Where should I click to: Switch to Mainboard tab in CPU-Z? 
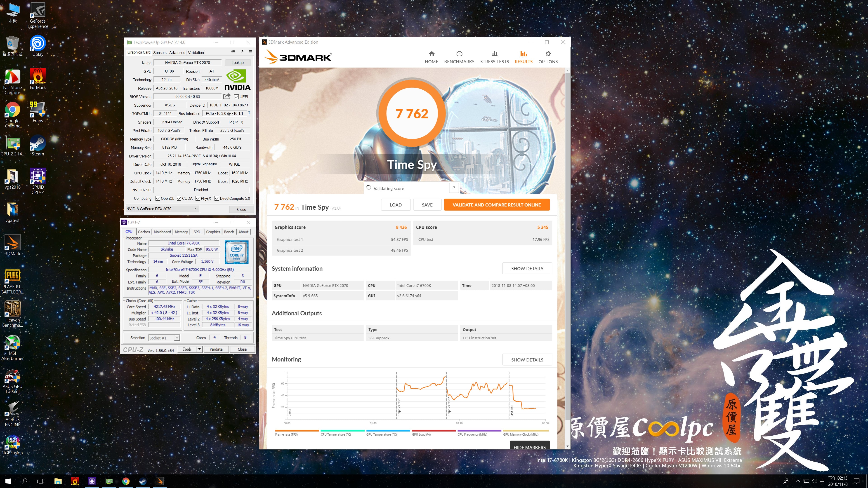pos(163,232)
